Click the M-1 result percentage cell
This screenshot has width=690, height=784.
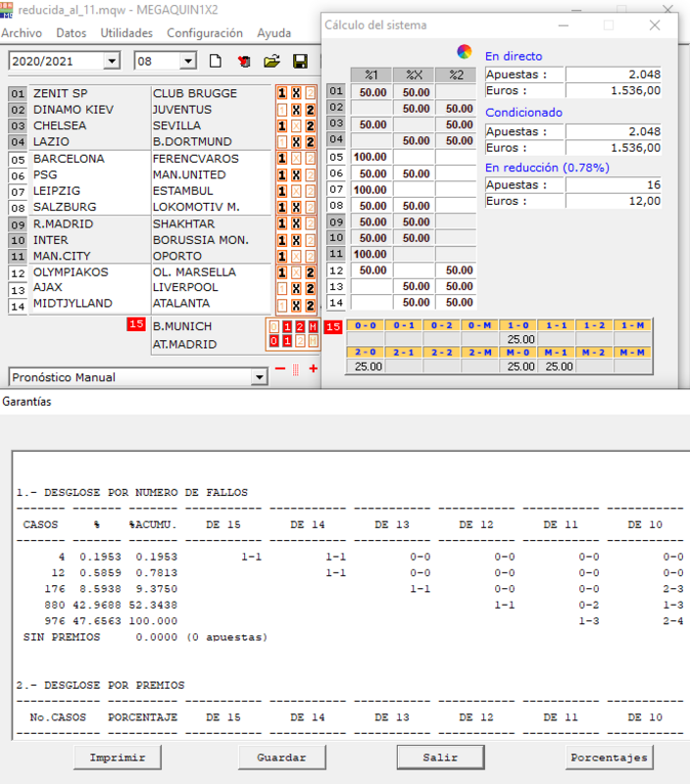(557, 367)
